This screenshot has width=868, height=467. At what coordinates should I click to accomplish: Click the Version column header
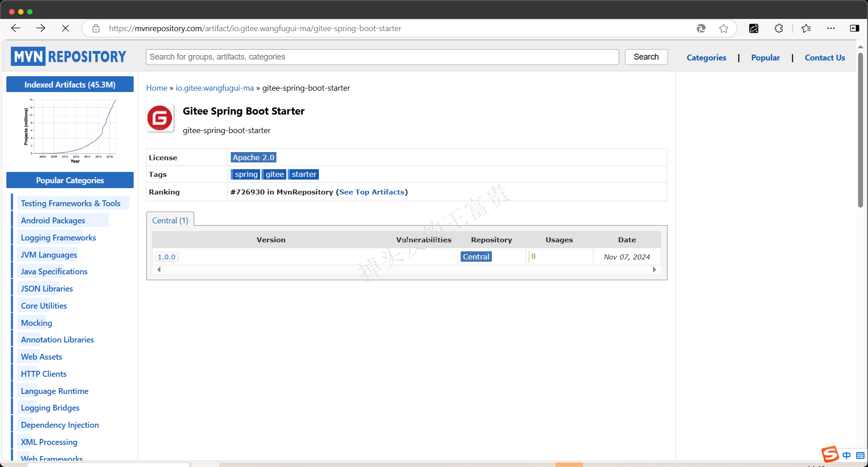(271, 240)
